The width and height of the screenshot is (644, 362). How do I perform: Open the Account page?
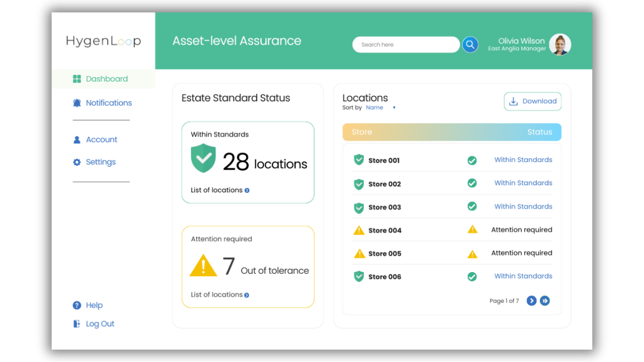point(101,140)
